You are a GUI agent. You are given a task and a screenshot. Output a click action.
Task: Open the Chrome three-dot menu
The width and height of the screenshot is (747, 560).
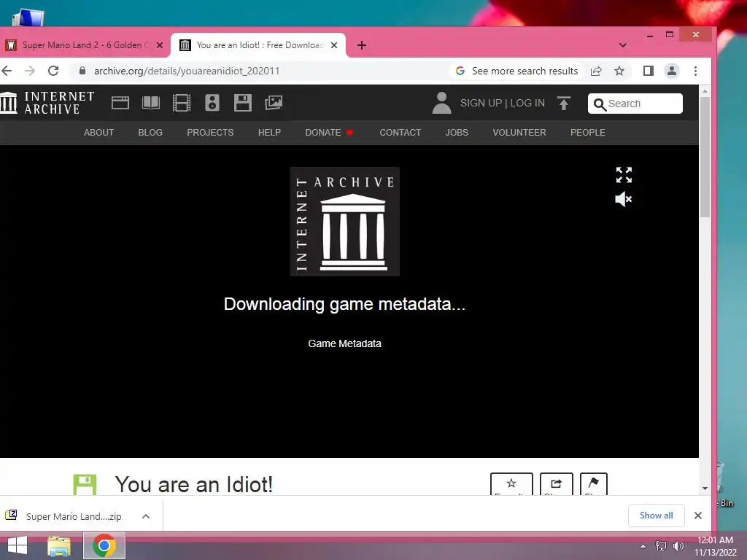pos(695,71)
